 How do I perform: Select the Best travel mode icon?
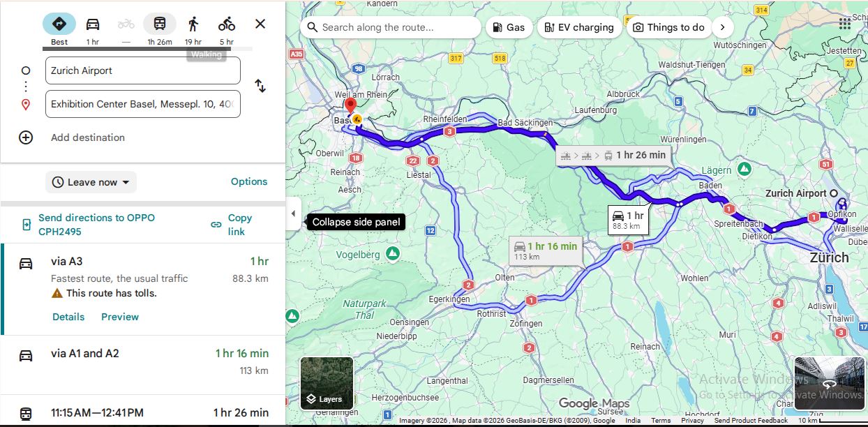pos(59,24)
